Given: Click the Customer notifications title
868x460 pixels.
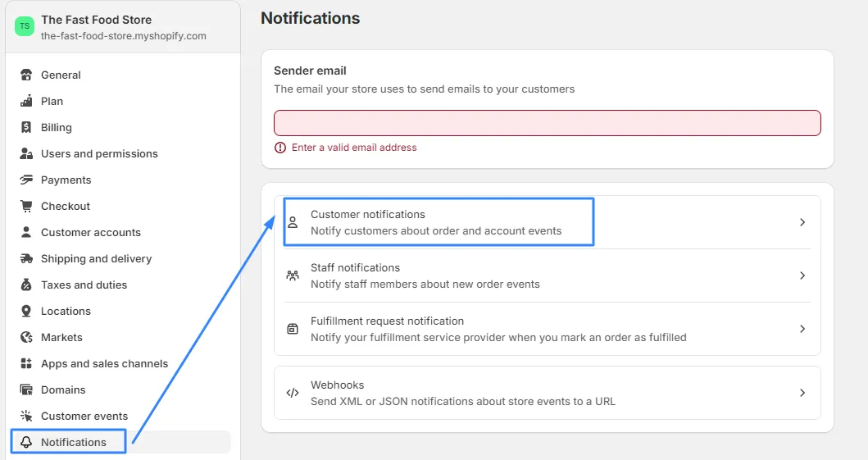Looking at the screenshot, I should 367,214.
